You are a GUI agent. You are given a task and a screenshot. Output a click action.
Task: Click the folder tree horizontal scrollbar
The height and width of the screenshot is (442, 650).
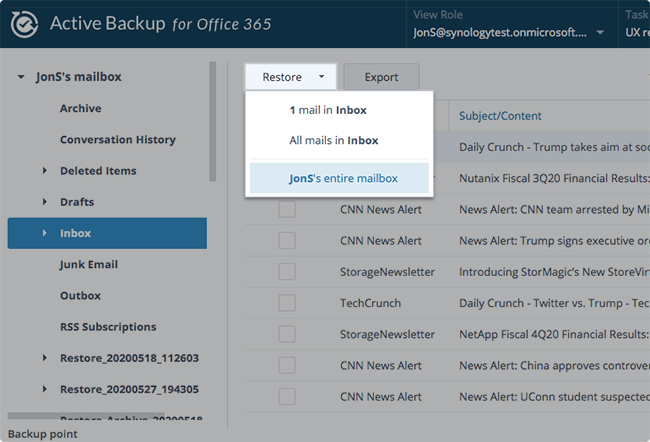86,415
